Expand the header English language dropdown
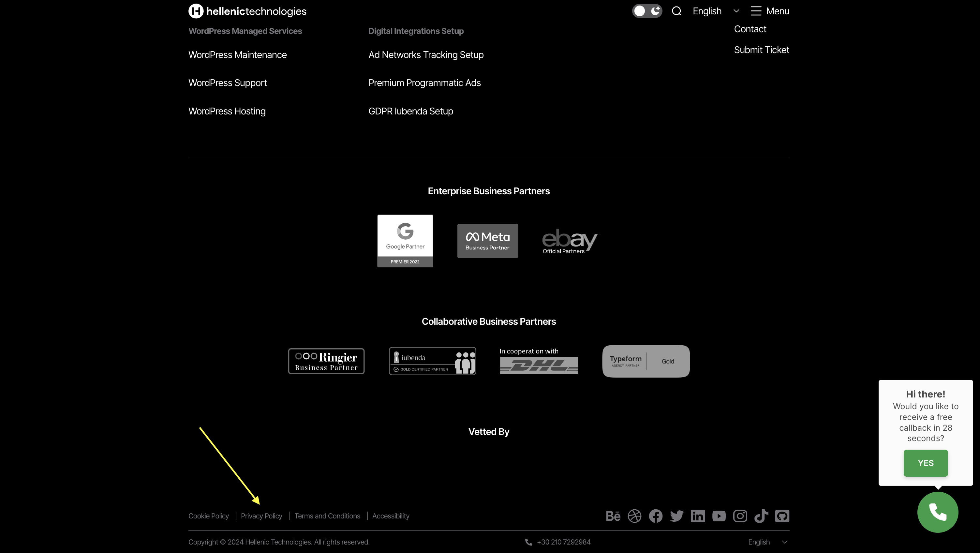The width and height of the screenshot is (980, 553). click(x=715, y=11)
